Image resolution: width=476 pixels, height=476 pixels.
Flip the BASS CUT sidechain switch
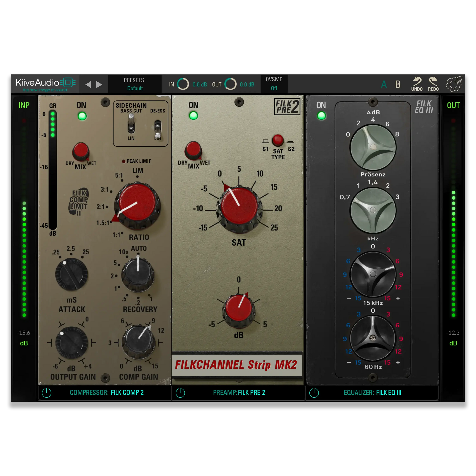pos(131,124)
